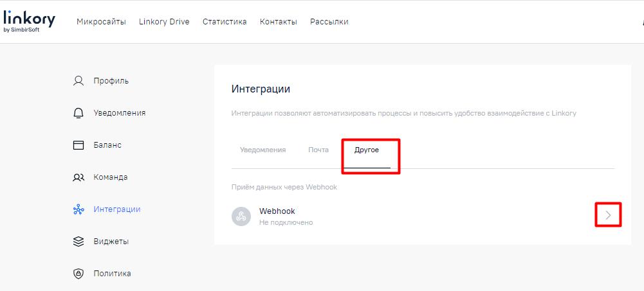Open Linkory Drive in top navigation
The image size is (644, 291).
[164, 22]
